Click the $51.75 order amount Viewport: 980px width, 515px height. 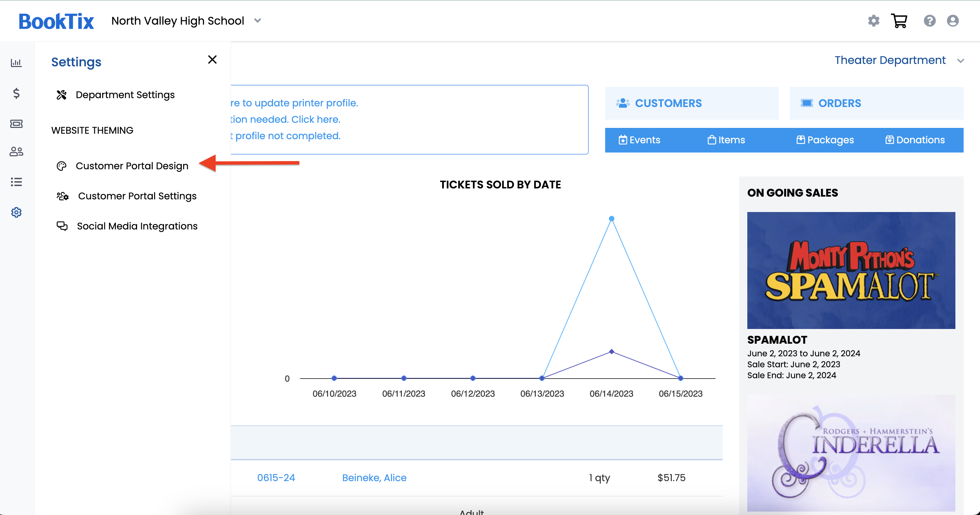pos(671,478)
